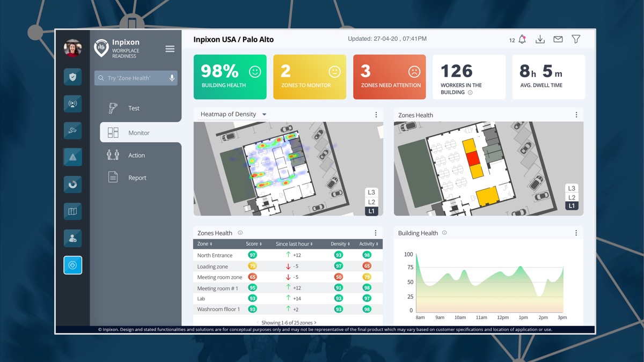Select the red zone on Zones Health map
Viewport: 644px width, 362px height.
click(472, 158)
